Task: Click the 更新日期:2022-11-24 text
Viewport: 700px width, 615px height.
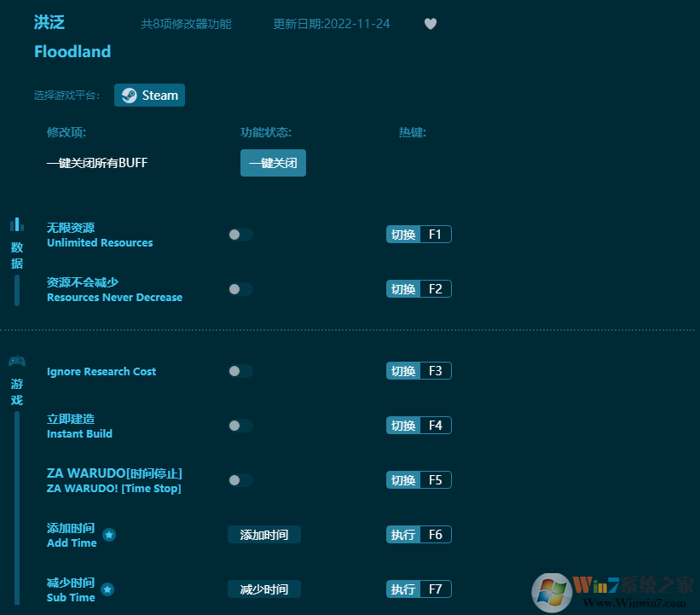Action: pyautogui.click(x=332, y=24)
